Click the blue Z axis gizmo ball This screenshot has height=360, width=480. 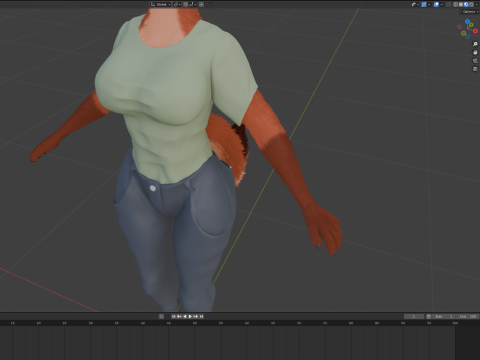(467, 22)
